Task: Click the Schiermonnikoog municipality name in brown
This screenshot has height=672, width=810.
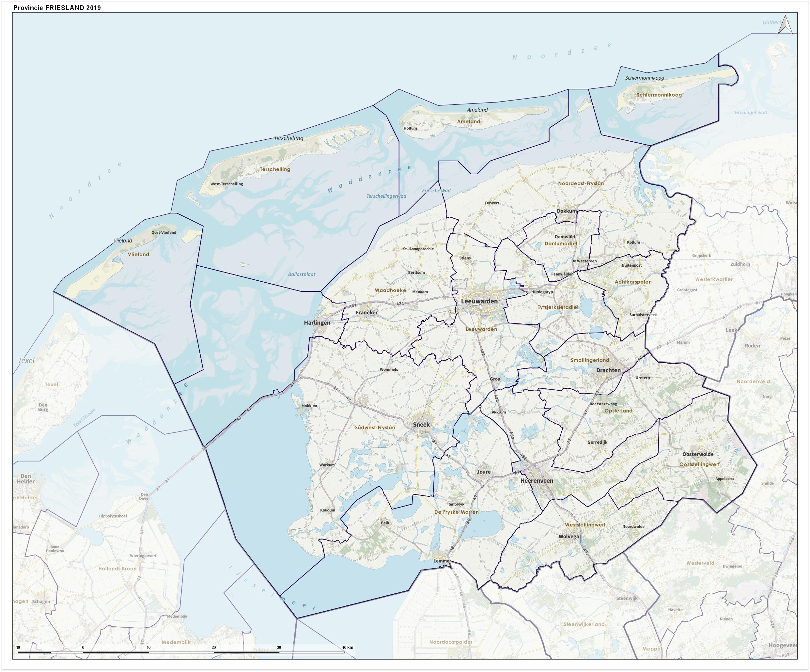Action: click(659, 95)
